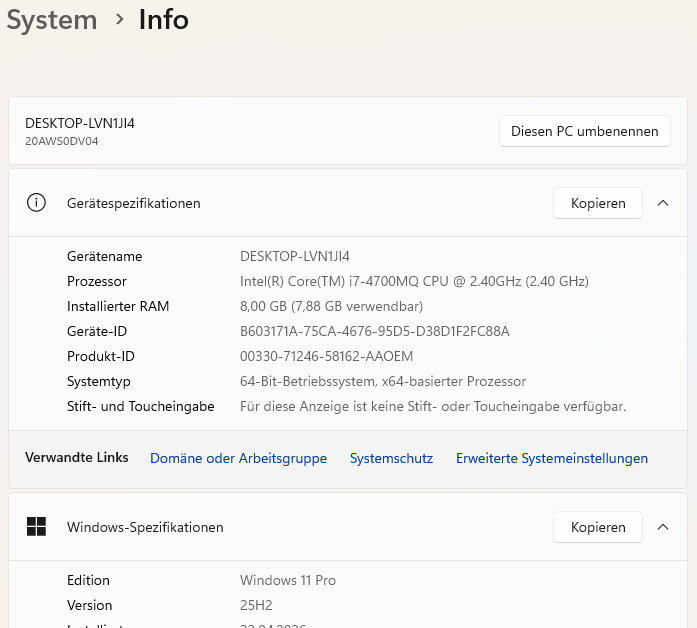This screenshot has width=697, height=628.
Task: Click the Installierter RAM label
Action: (x=118, y=306)
